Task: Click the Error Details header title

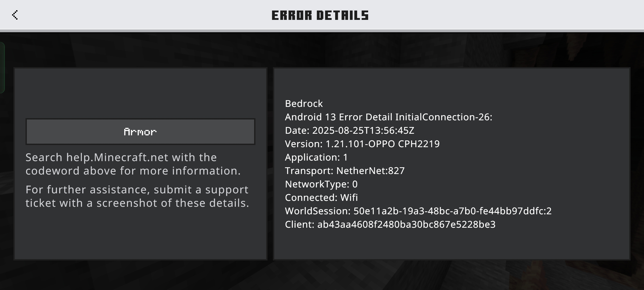Action: pos(320,15)
